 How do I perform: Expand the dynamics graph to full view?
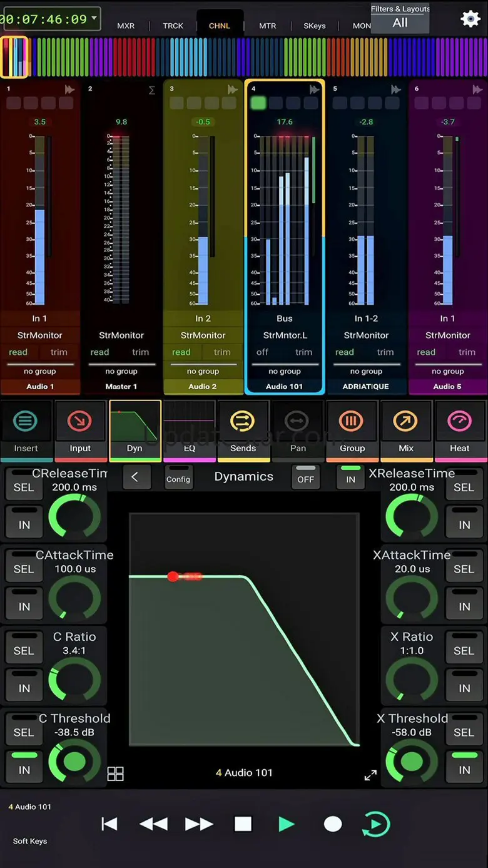tap(370, 775)
